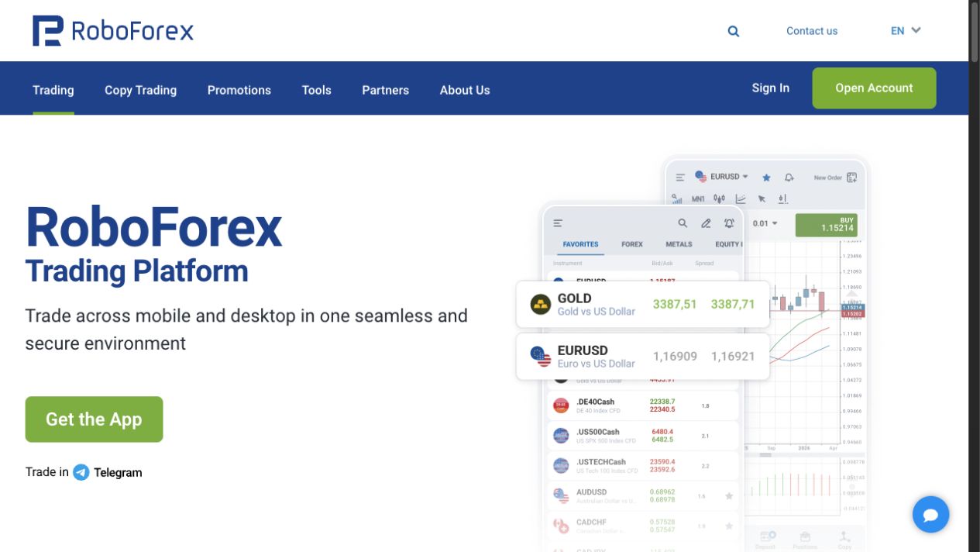980x552 pixels.
Task: Open the Trading menu
Action: [53, 90]
